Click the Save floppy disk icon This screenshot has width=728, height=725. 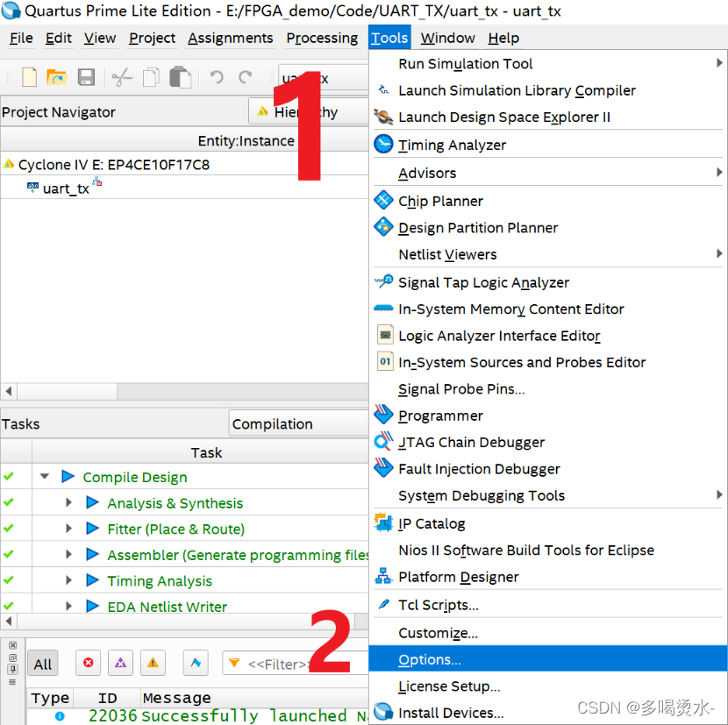click(86, 76)
